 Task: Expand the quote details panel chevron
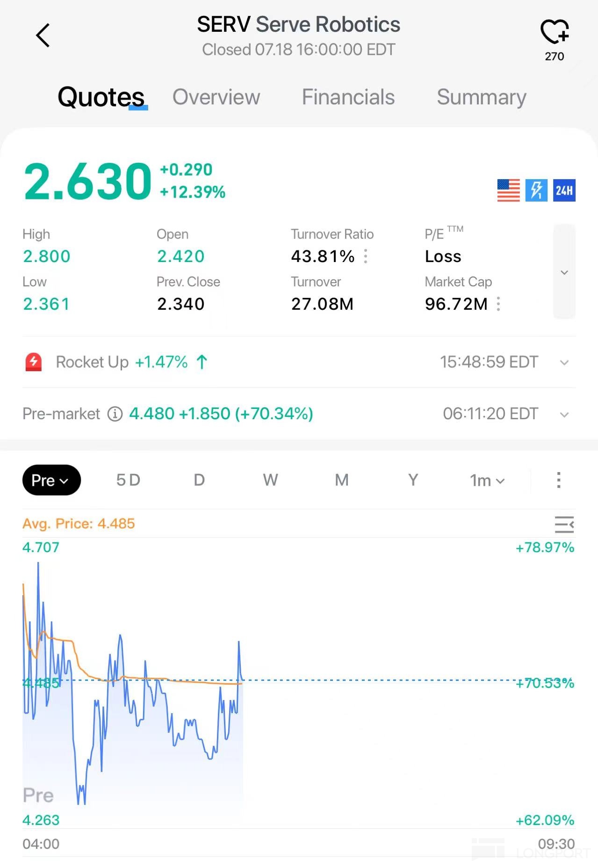[x=564, y=272]
